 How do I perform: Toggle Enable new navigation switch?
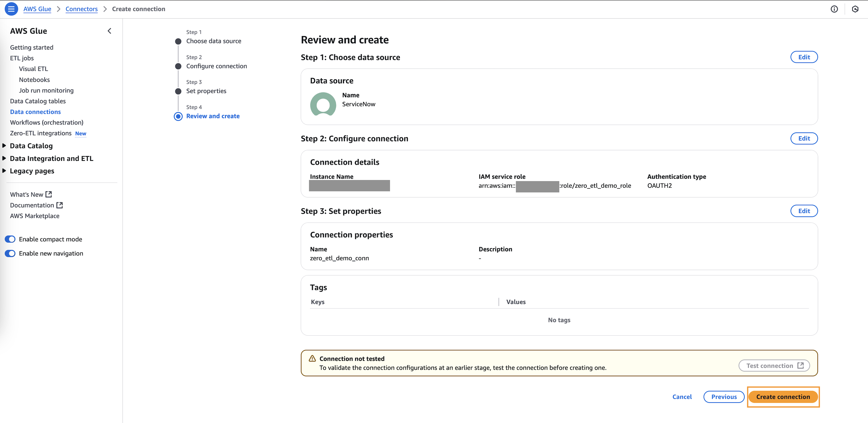click(11, 253)
